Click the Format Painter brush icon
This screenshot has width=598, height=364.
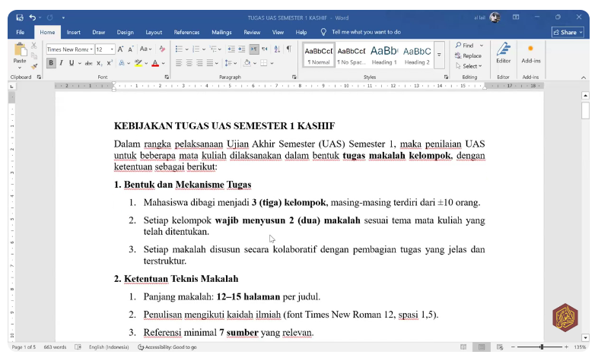click(x=34, y=67)
